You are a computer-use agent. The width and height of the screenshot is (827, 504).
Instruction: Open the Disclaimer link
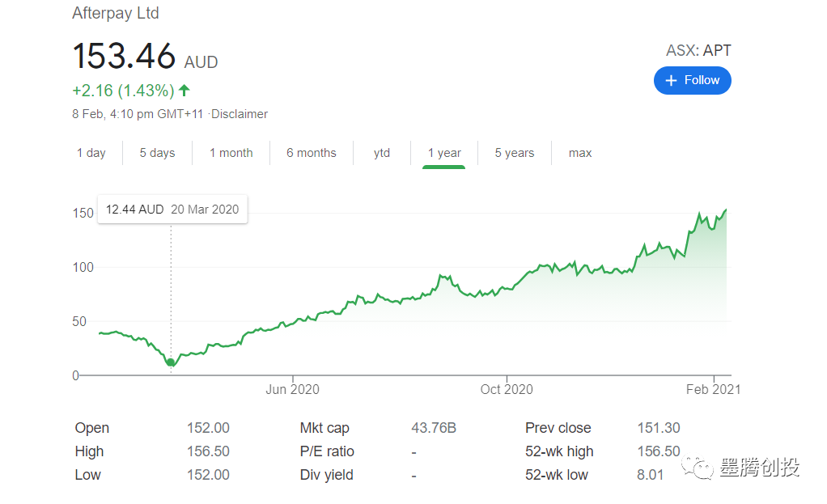(x=240, y=114)
